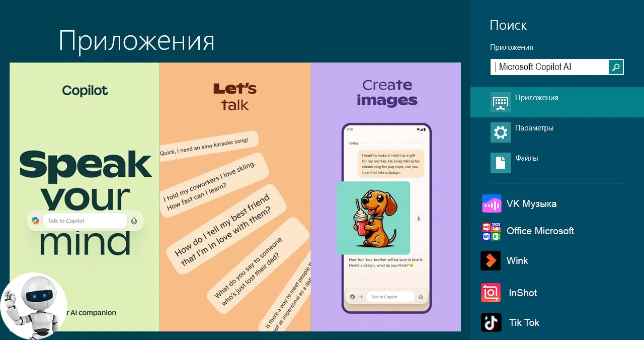Click the Copilot logo in Talk to Copilot bar
This screenshot has width=644, height=340.
35,221
